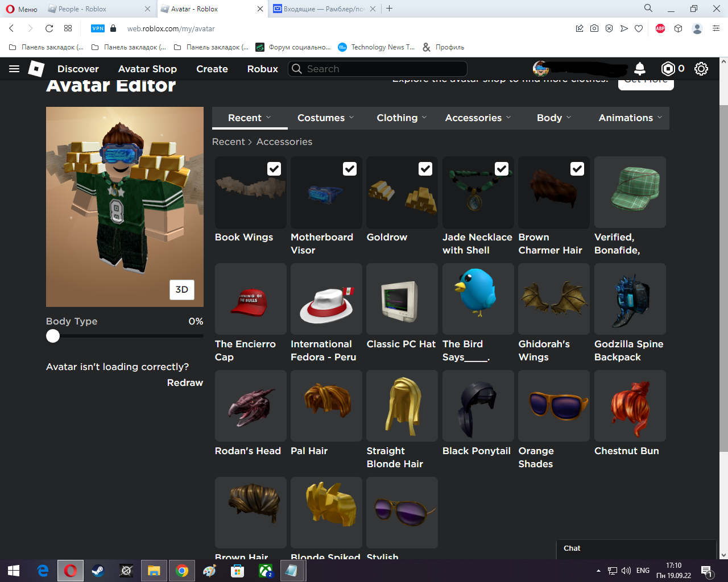Open the Профиль bookmark
Screen dimensions: 728x582
pyautogui.click(x=444, y=47)
